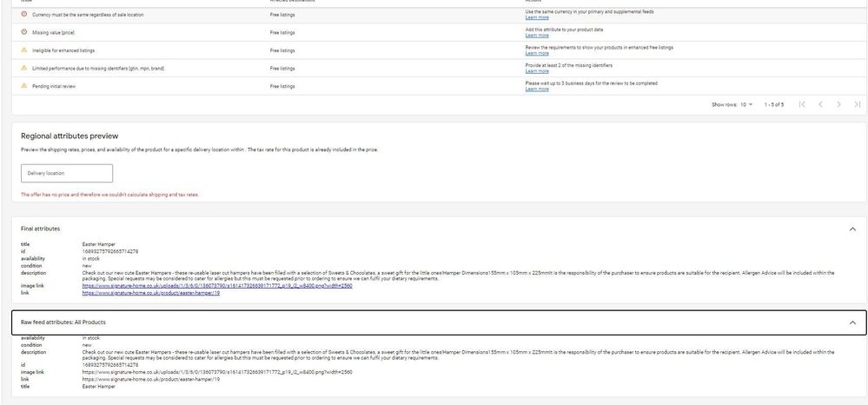The image size is (868, 405).
Task: Collapse Raw feed attributes: All Products section
Action: [851, 322]
